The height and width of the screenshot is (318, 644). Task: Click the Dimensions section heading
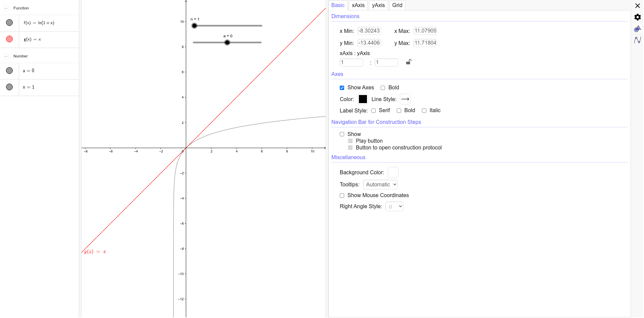click(x=345, y=16)
